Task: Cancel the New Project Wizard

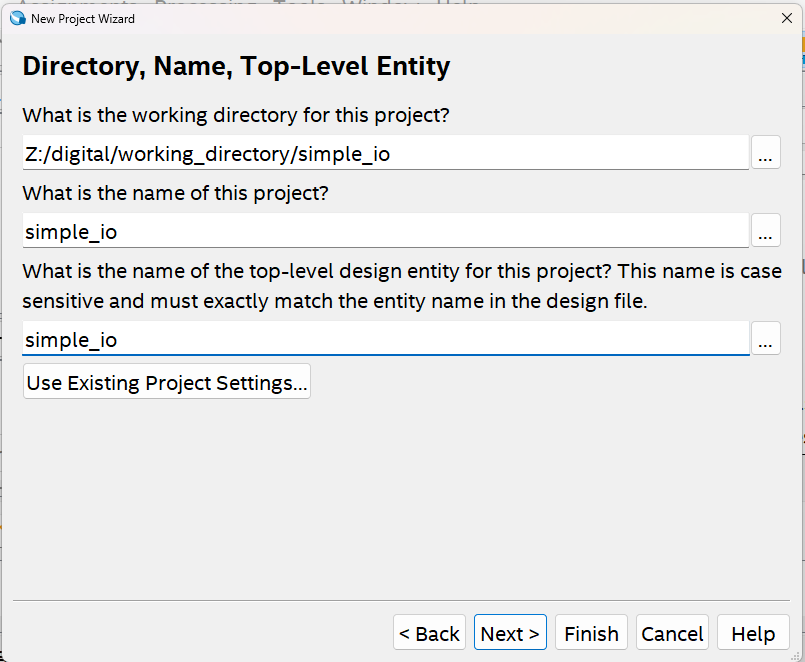Action: pyautogui.click(x=673, y=632)
